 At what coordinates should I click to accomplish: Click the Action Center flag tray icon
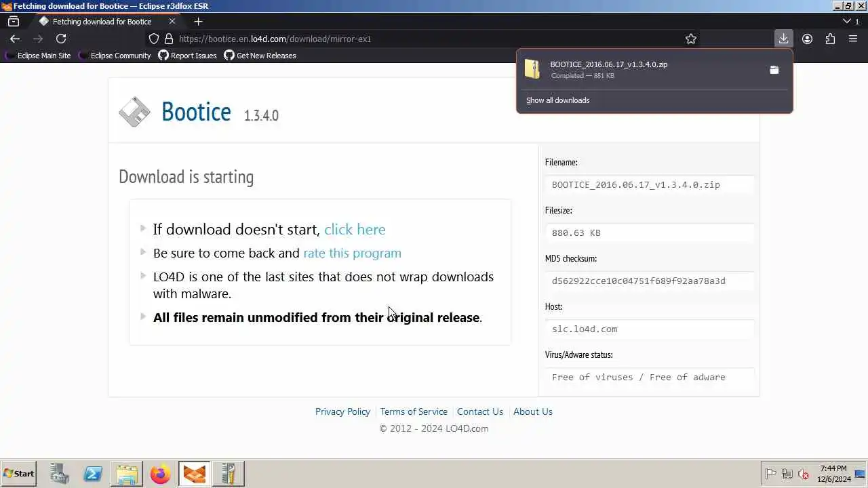[770, 474]
